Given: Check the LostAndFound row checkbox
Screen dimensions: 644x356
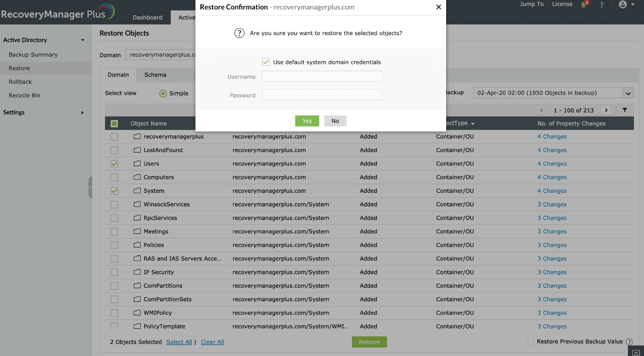Looking at the screenshot, I should (114, 150).
